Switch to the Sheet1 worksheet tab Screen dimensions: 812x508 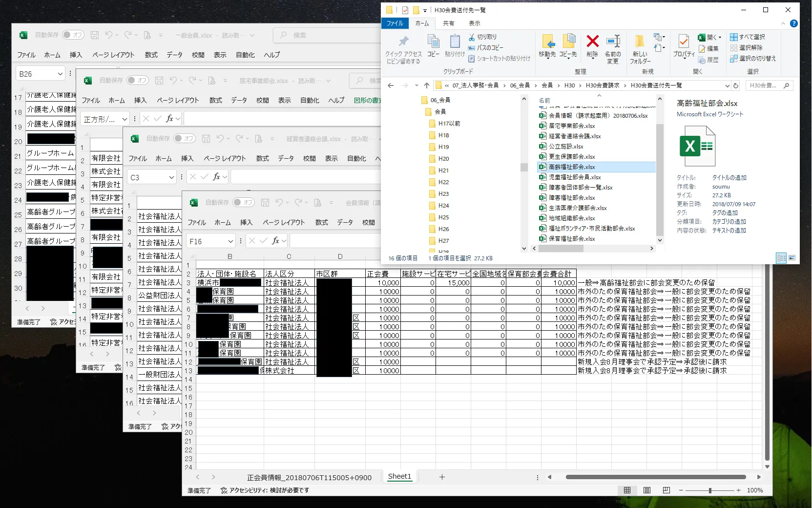(399, 477)
